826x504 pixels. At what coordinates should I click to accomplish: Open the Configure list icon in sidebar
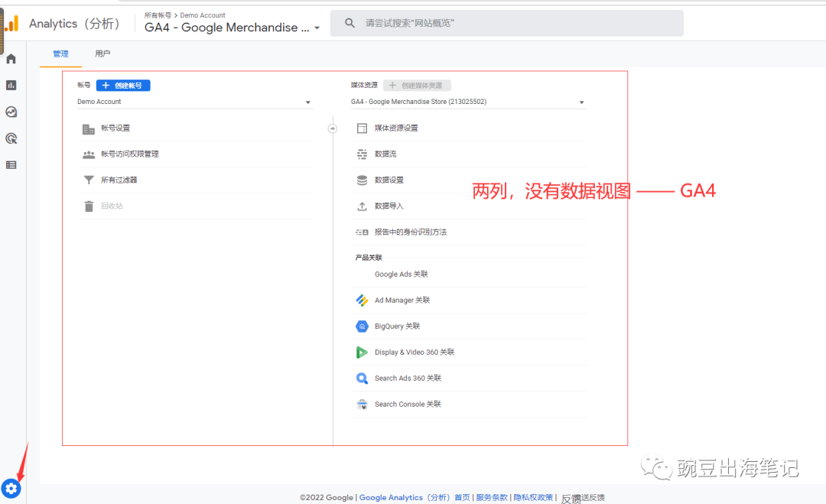[x=11, y=164]
